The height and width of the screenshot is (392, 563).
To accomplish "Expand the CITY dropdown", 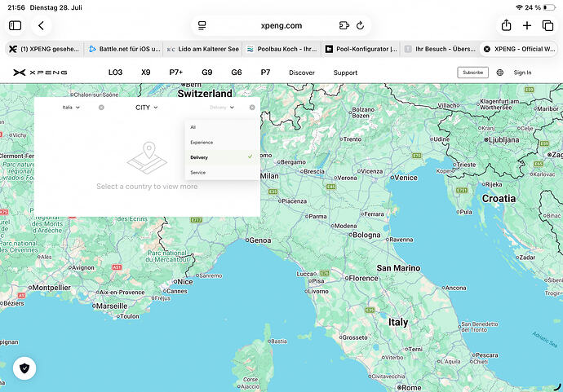I will point(147,108).
